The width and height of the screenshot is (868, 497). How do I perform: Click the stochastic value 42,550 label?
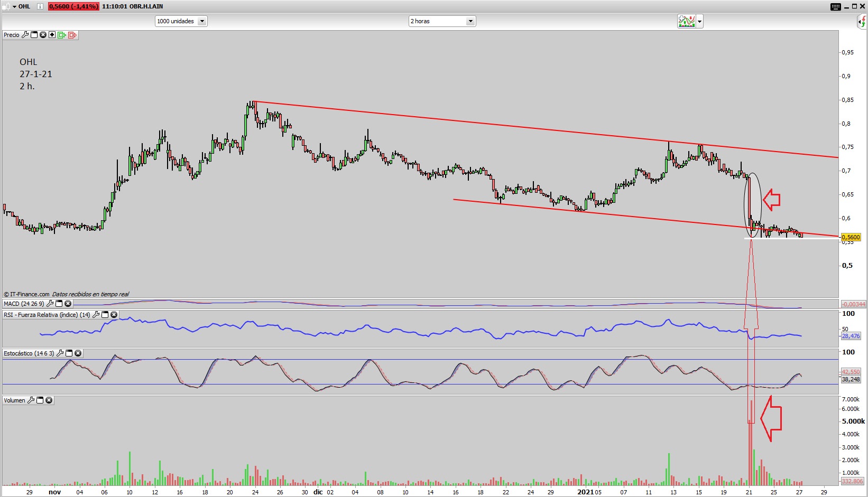pyautogui.click(x=851, y=372)
